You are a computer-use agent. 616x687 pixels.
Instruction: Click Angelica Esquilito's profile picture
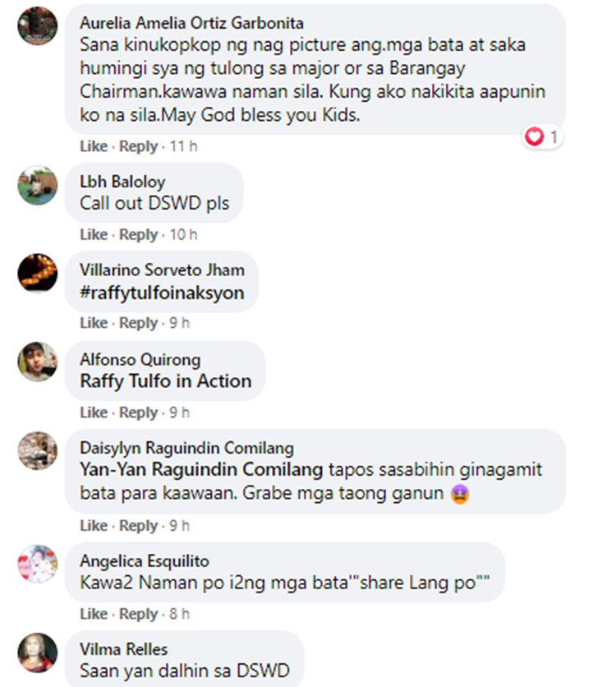click(x=38, y=564)
